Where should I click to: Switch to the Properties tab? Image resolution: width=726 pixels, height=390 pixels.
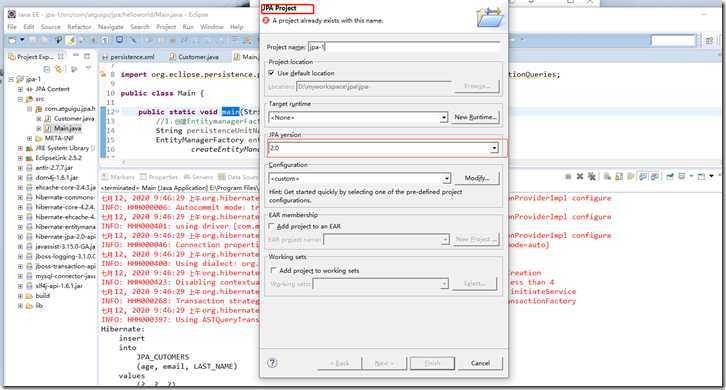159,177
